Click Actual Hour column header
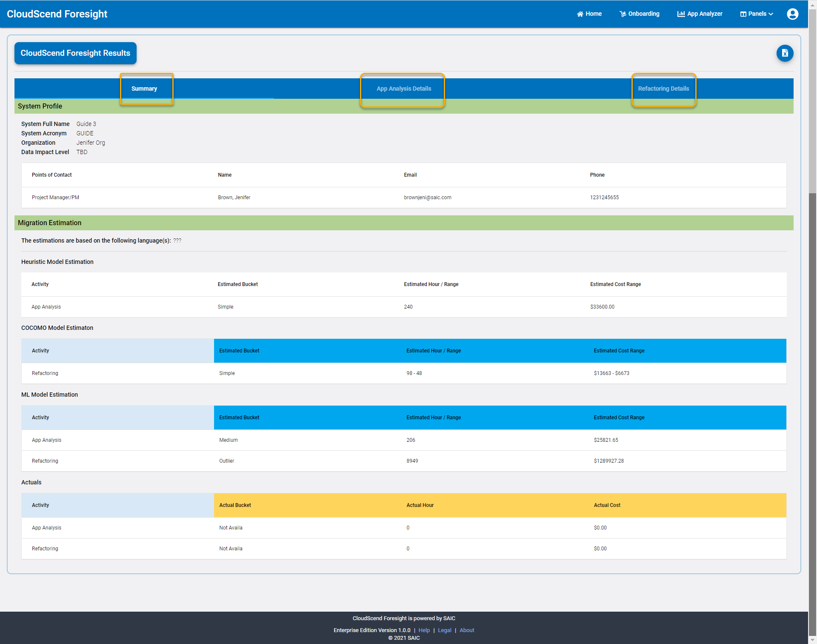817x644 pixels. [420, 505]
